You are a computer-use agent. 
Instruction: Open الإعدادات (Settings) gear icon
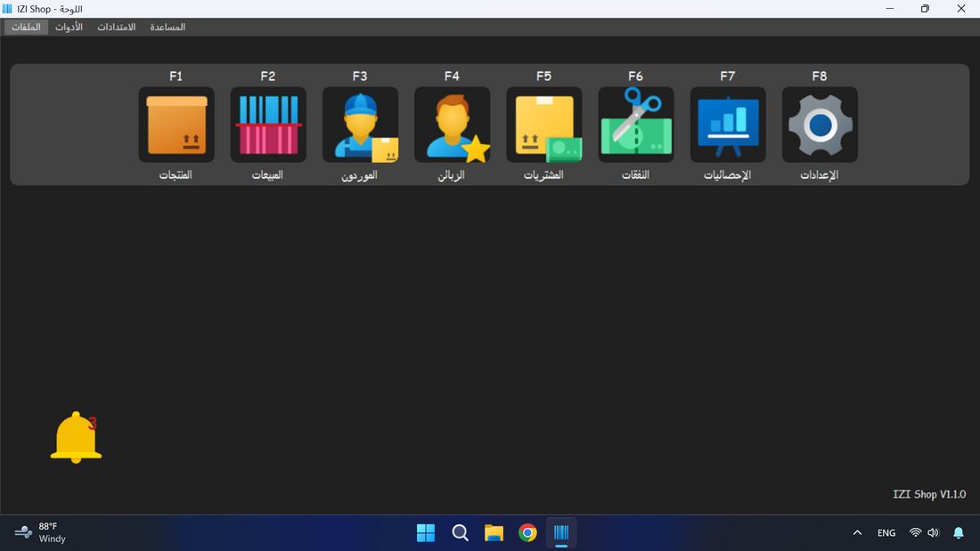click(x=820, y=124)
